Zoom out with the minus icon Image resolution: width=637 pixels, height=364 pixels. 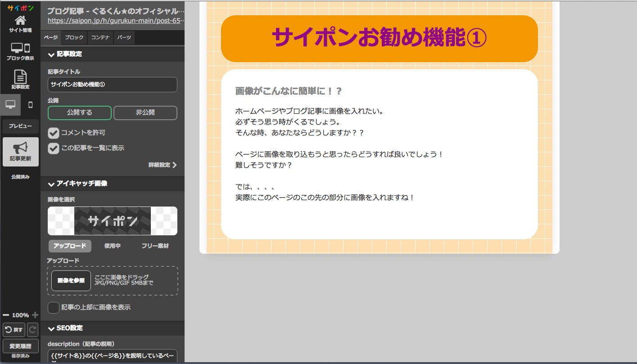click(6, 315)
